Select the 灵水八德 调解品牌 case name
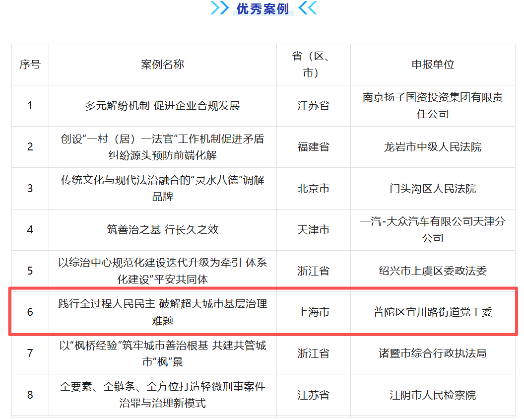This screenshot has width=524, height=420. 163,188
